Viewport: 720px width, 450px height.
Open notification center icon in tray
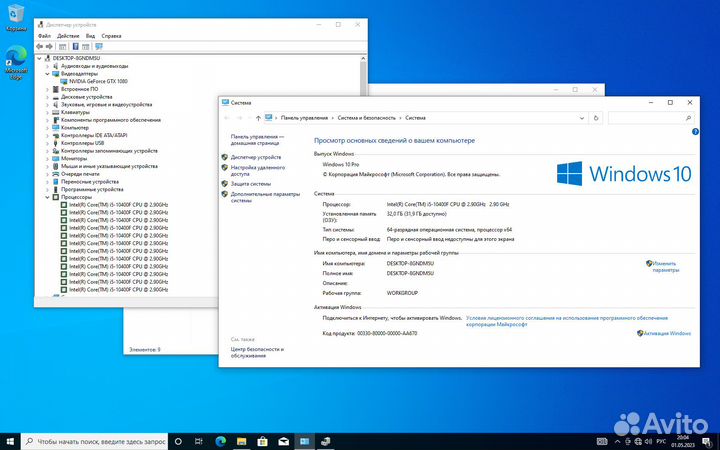pyautogui.click(x=709, y=442)
